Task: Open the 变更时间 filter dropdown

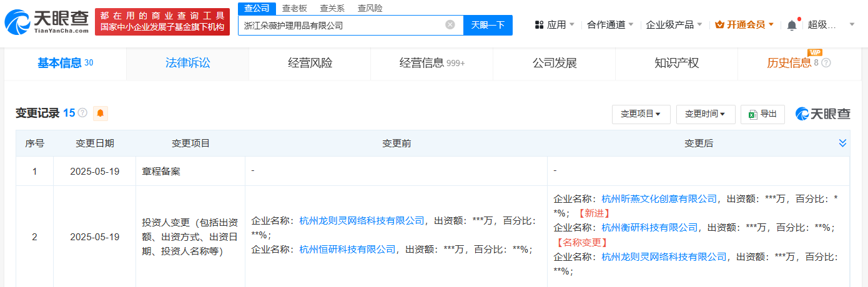Action: (706, 114)
